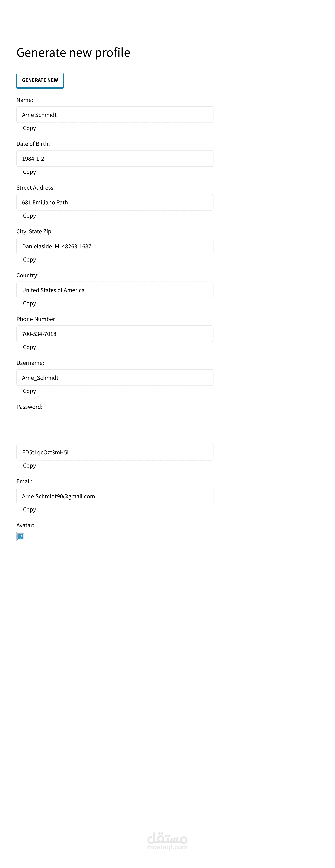Copy the Street Address value

[x=29, y=216]
